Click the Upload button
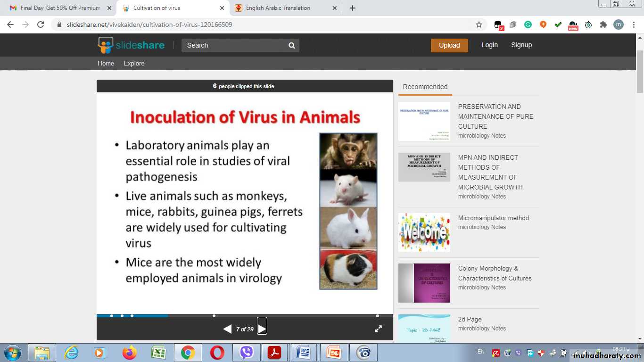The image size is (644, 362). [449, 45]
